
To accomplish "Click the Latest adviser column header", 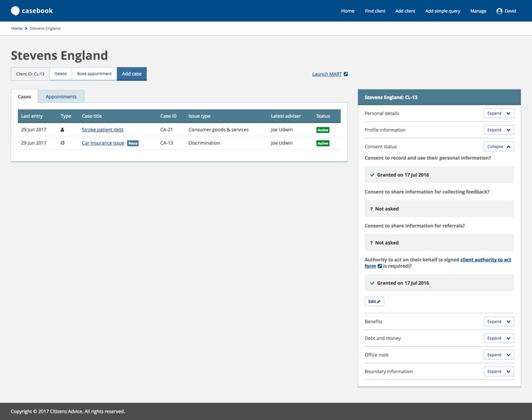I will 285,116.
